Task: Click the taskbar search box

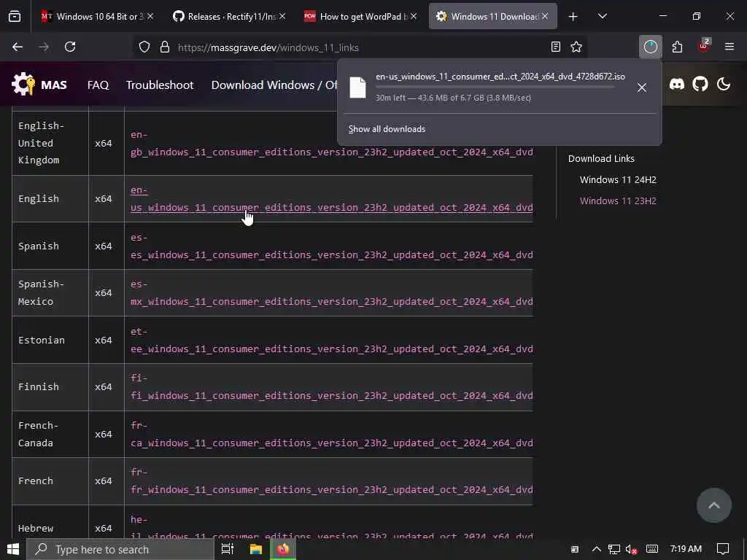Action: pyautogui.click(x=120, y=550)
